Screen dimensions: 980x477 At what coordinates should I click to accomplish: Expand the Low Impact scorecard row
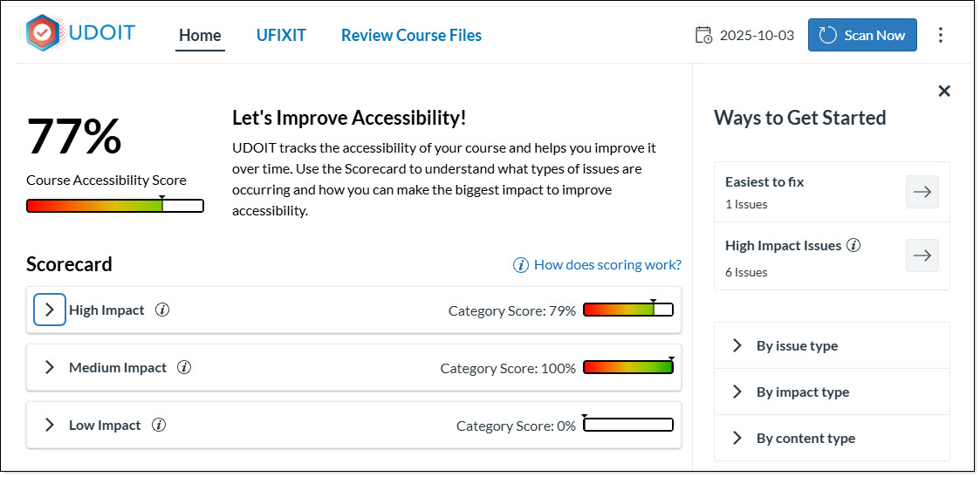pyautogui.click(x=50, y=425)
